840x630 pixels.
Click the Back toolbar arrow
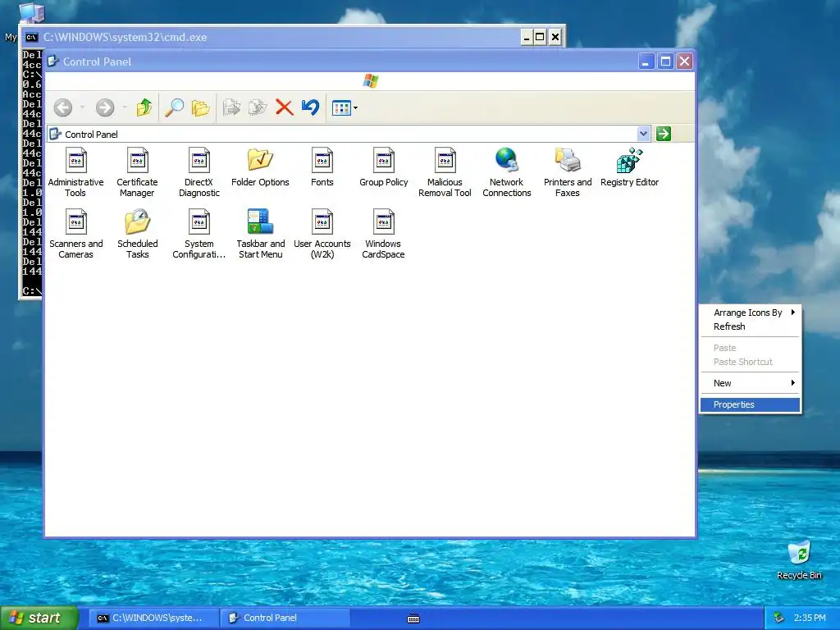pos(63,107)
